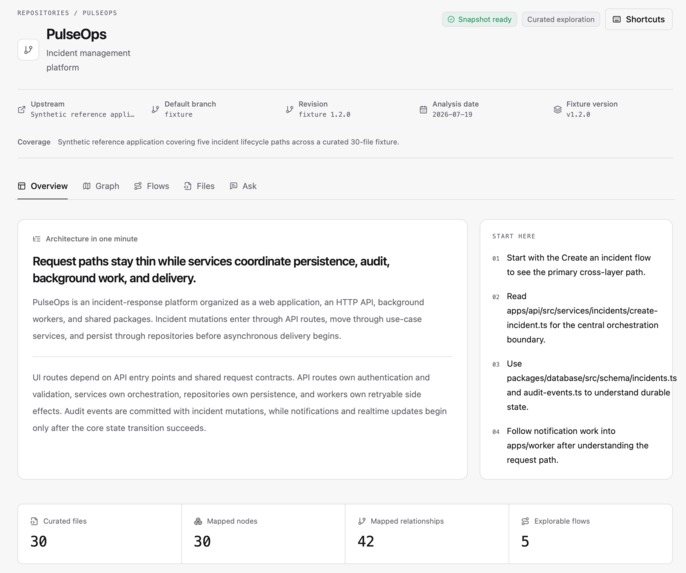Click step 03 about incidents.ts and audit-events.ts
This screenshot has height=573, width=686.
(x=592, y=385)
